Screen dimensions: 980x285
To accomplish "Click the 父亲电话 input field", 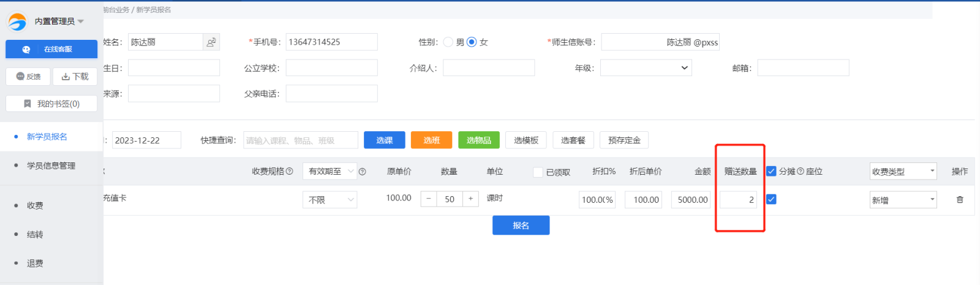I will (331, 94).
